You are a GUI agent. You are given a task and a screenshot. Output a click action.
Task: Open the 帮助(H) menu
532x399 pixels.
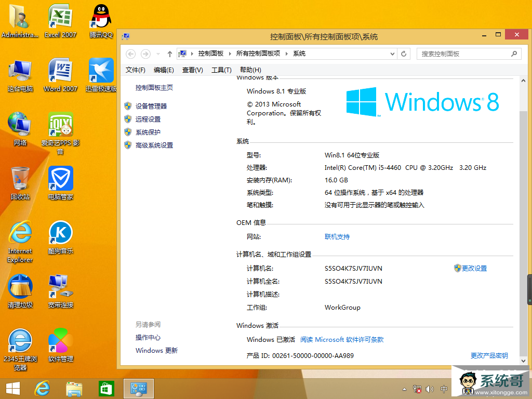click(x=250, y=70)
